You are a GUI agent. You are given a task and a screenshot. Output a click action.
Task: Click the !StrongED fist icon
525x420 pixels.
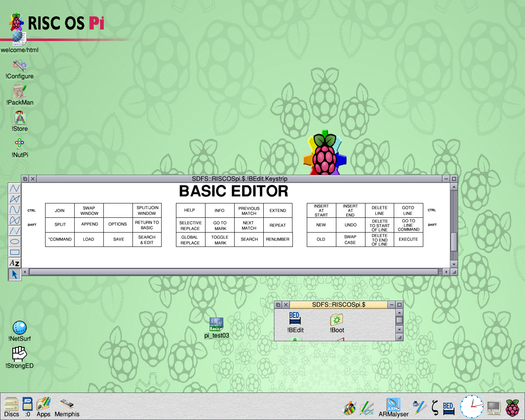tap(20, 358)
